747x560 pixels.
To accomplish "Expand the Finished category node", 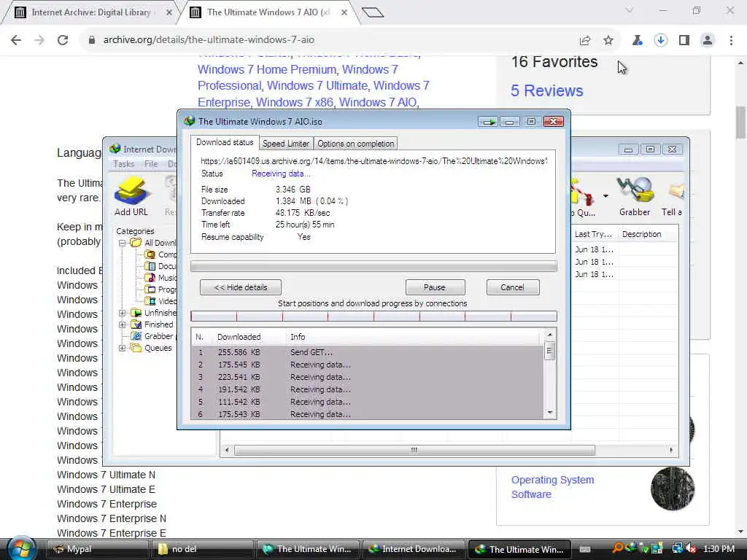I will click(123, 324).
